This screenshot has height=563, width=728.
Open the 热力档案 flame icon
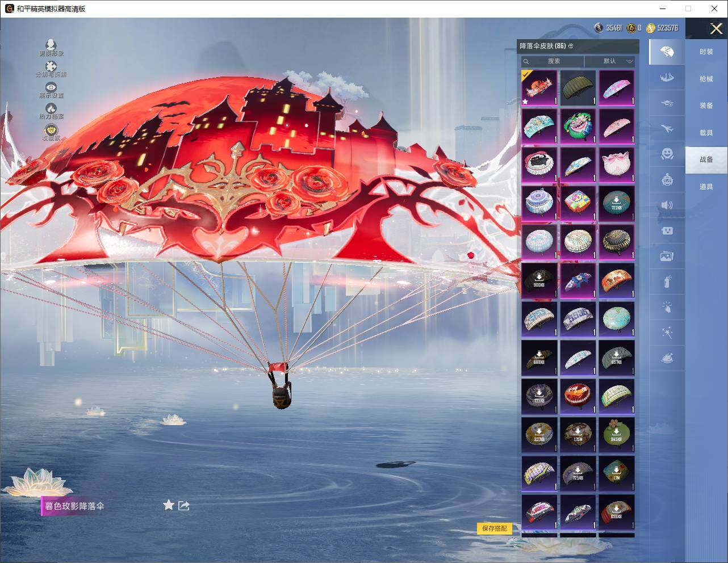[x=51, y=109]
